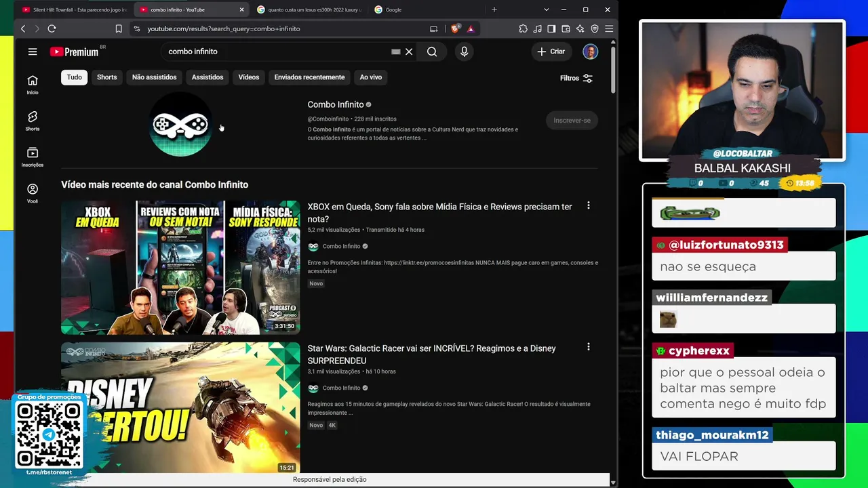Open XBOX em Queda video title
This screenshot has height=488, width=868.
tap(439, 213)
